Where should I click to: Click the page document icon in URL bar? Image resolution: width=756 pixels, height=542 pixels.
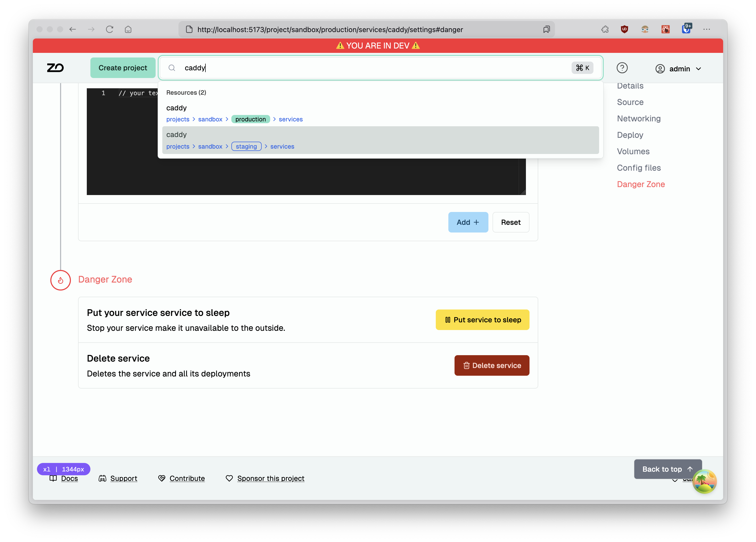(x=189, y=29)
